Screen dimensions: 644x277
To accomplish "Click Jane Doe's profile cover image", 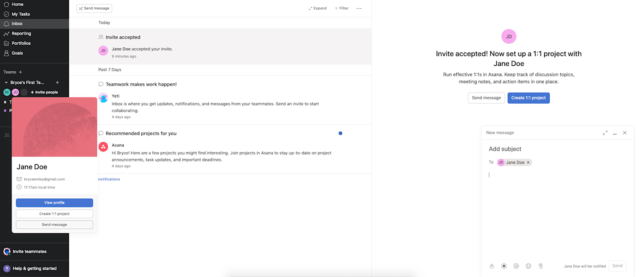I will [54, 127].
